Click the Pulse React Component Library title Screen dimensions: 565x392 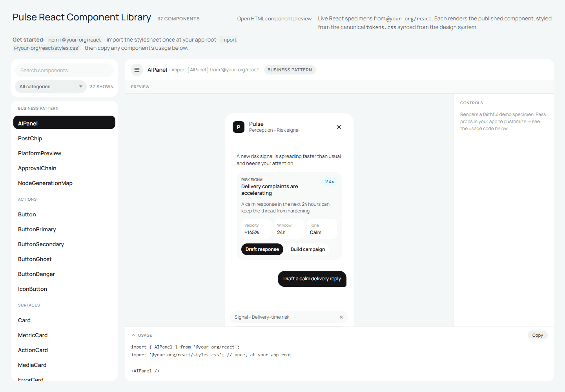point(82,17)
